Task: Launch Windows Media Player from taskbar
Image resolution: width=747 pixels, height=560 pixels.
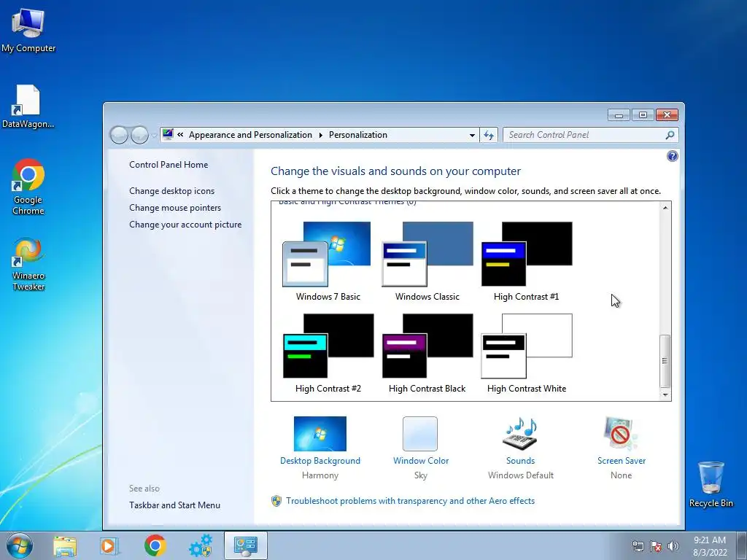Action: pyautogui.click(x=109, y=546)
